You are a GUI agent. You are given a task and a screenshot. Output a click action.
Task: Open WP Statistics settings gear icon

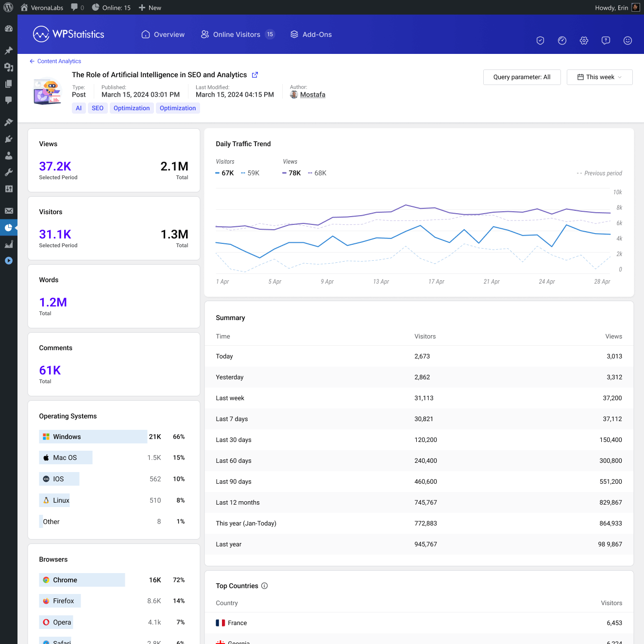tap(584, 41)
